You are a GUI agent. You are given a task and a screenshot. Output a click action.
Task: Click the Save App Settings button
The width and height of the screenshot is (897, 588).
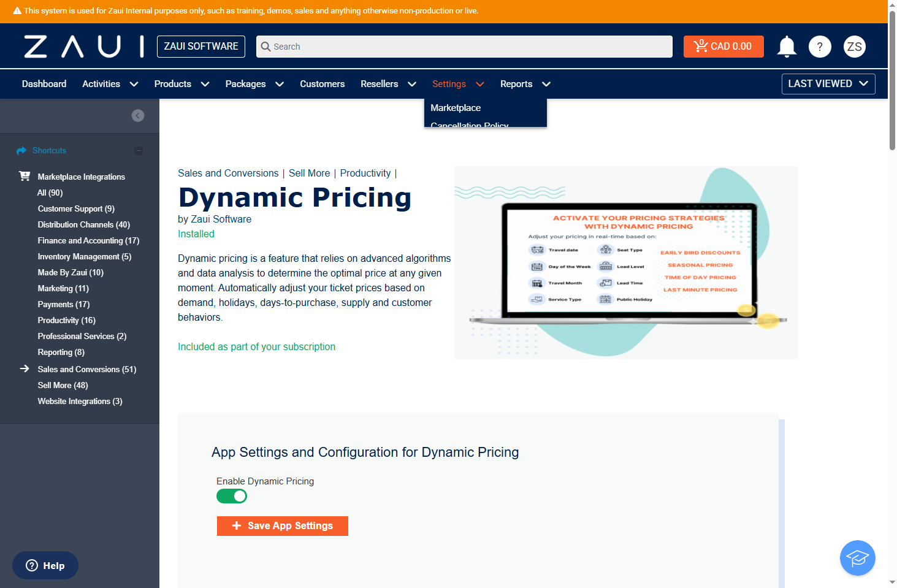click(283, 526)
